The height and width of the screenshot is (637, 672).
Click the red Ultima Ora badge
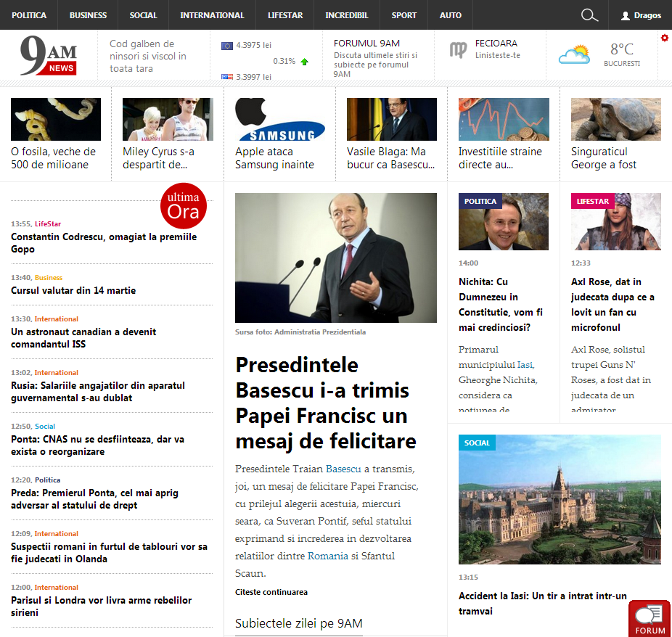pyautogui.click(x=184, y=206)
